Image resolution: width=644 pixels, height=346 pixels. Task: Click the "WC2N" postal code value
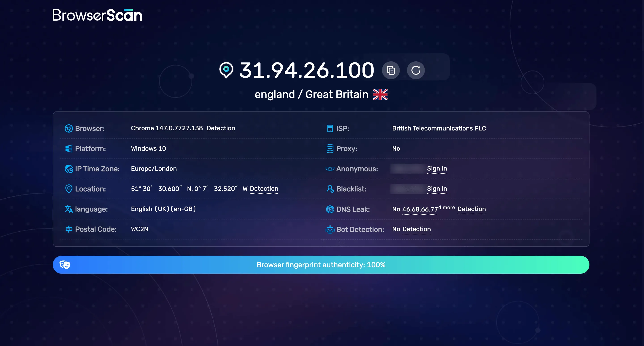coord(140,229)
